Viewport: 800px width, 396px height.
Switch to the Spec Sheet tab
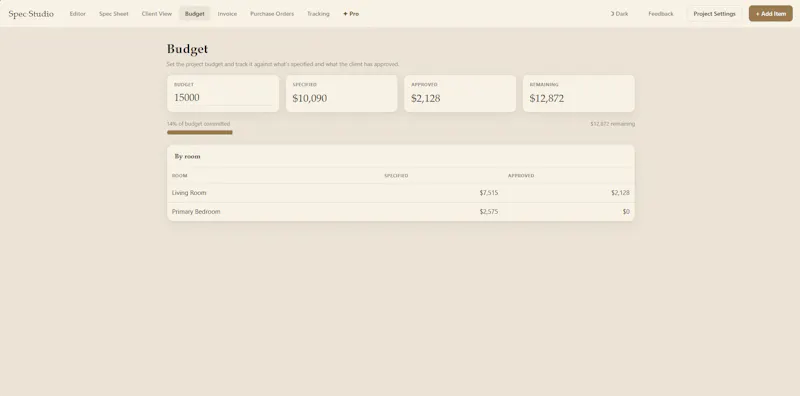coord(114,14)
